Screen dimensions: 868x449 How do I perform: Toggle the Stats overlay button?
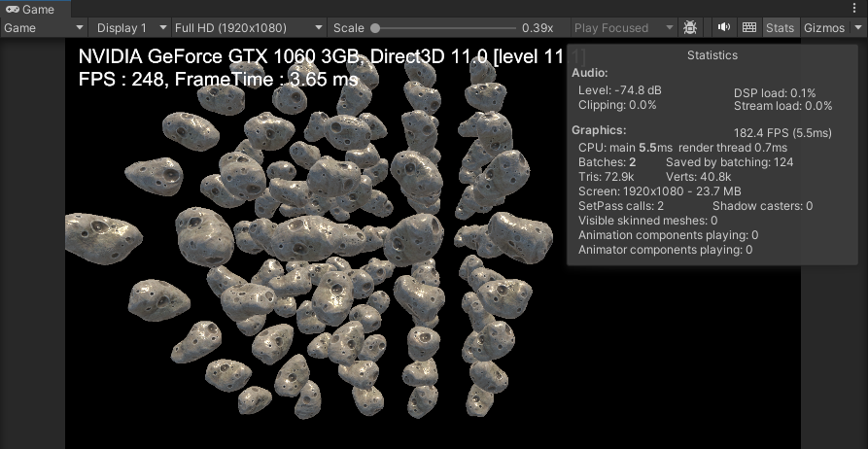tap(780, 27)
